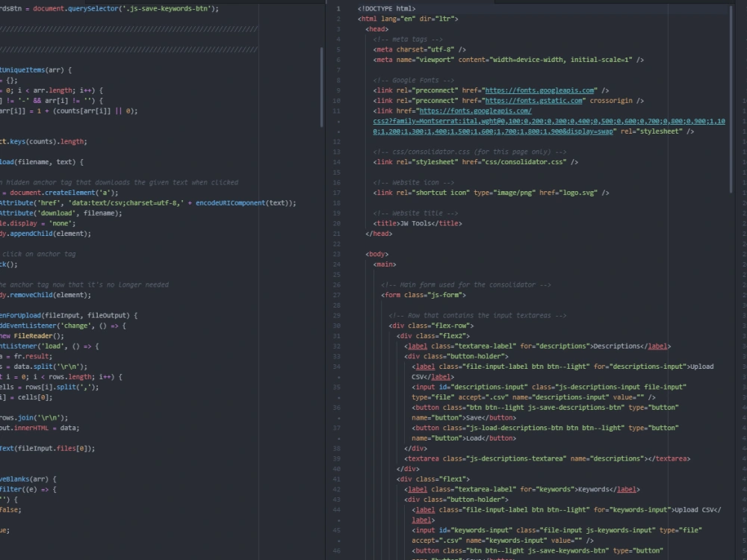Click the new FileReader() line
This screenshot has width=747, height=560.
coord(32,336)
